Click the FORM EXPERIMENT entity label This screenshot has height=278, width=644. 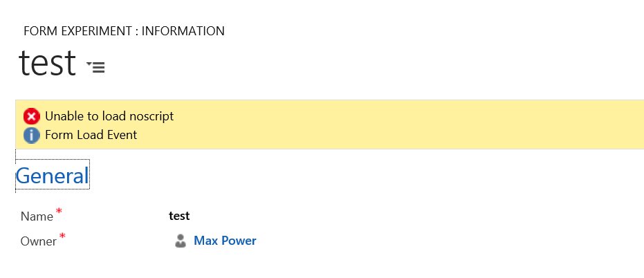(x=77, y=31)
